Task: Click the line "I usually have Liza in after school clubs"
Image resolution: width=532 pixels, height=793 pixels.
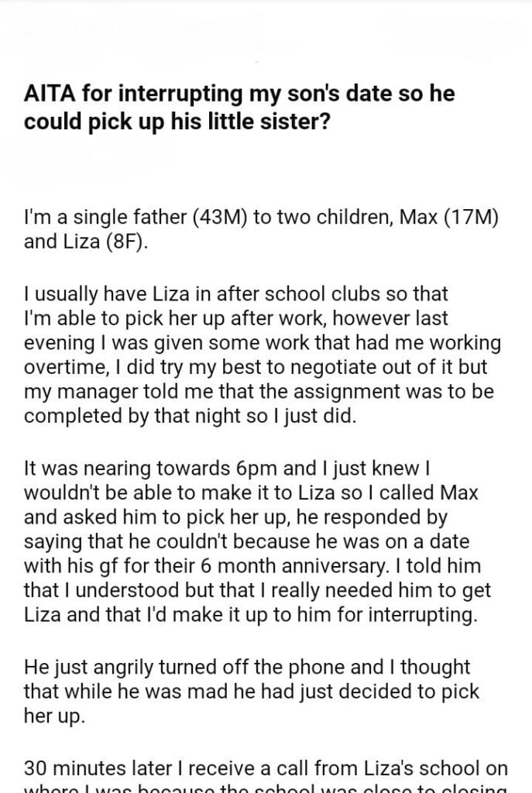Action: [236, 295]
